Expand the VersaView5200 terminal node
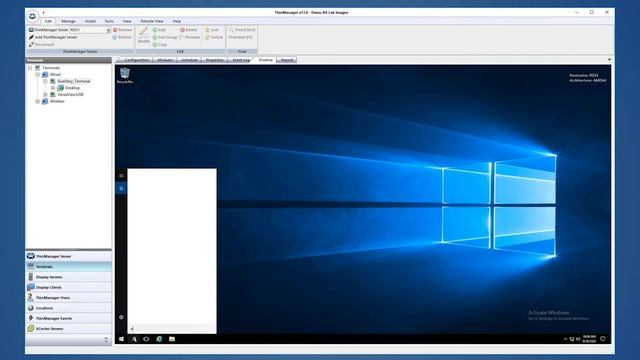The height and width of the screenshot is (360, 640). tap(45, 94)
